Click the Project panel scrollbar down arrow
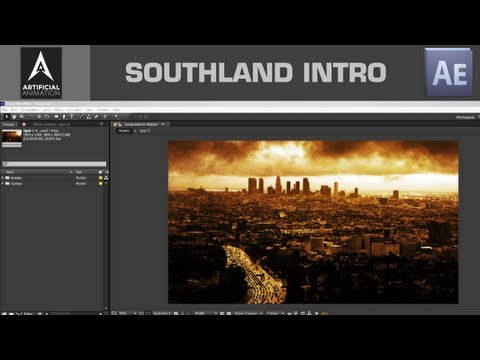Screen dimensions: 480x360 coord(106,309)
